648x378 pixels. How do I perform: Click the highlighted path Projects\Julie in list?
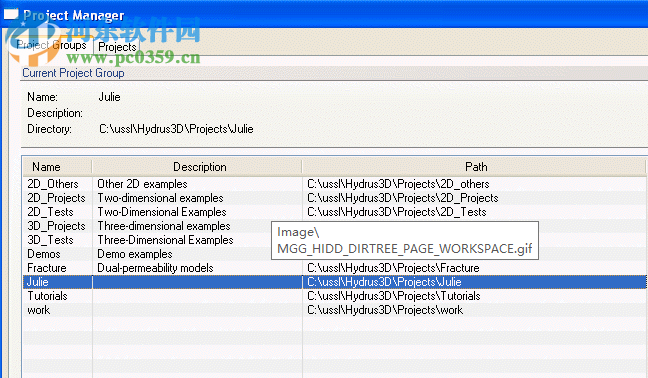(x=384, y=282)
